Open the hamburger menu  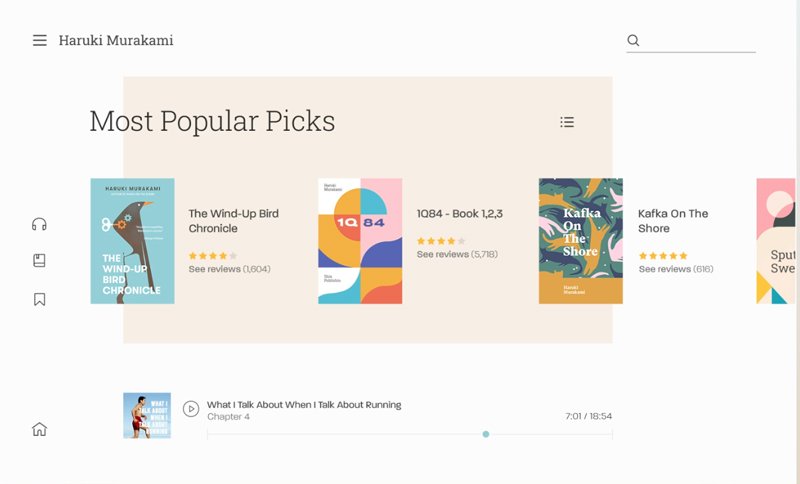click(x=40, y=41)
